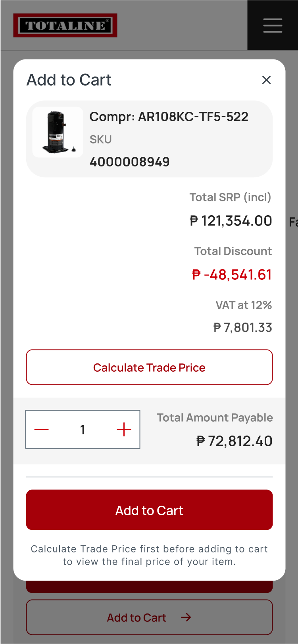Click SKU number 4000008949
298x644 pixels.
pos(130,162)
